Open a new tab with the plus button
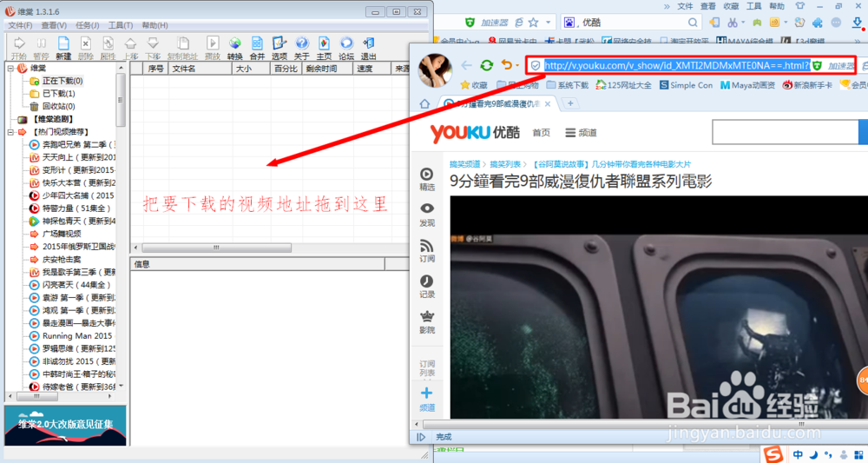 pyautogui.click(x=570, y=103)
